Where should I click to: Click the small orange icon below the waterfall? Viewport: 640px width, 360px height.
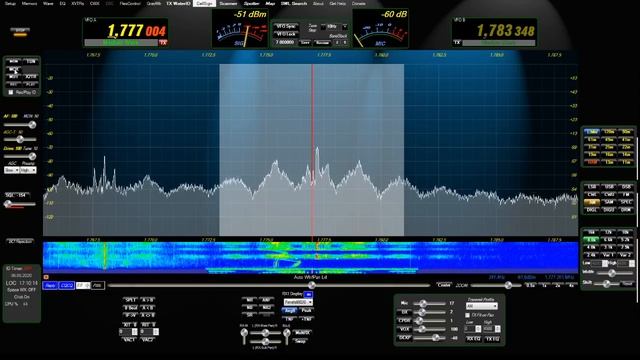pyautogui.click(x=46, y=277)
